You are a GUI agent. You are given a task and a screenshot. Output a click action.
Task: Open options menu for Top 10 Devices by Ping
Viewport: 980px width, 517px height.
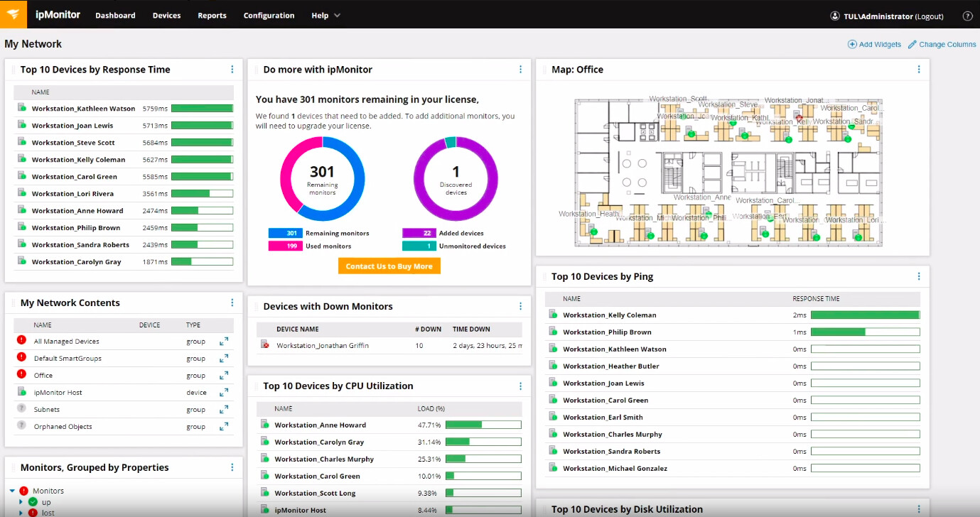point(918,276)
